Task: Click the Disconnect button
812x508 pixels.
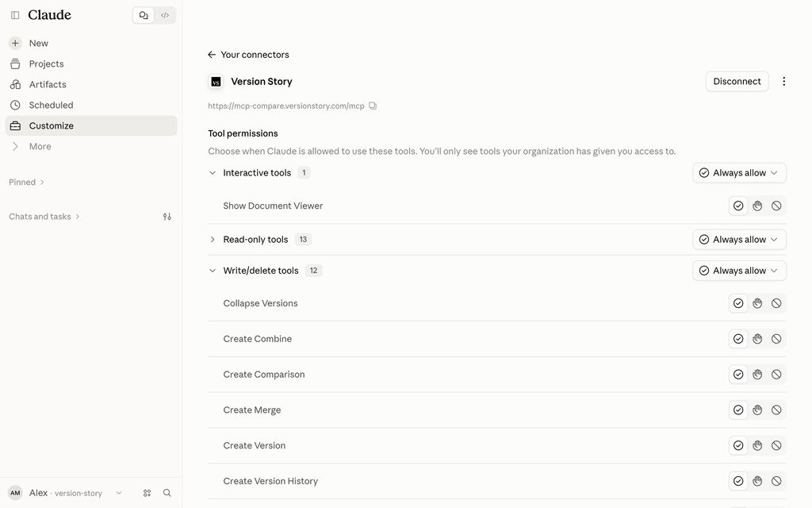Action: pos(737,82)
